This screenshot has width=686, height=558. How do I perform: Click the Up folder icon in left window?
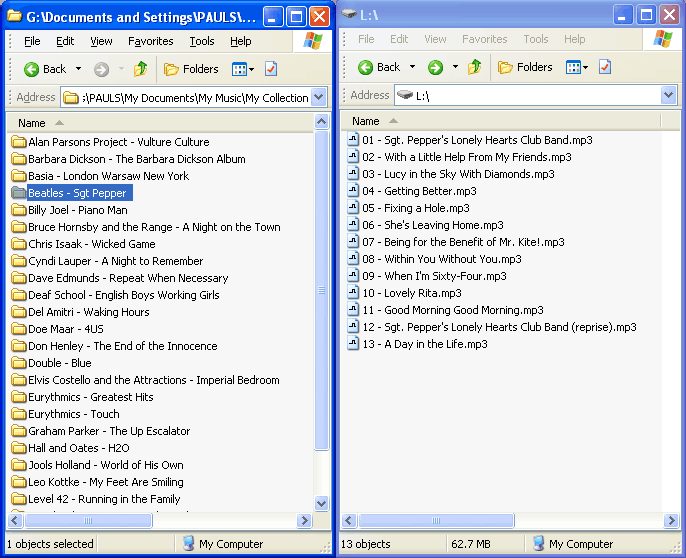tap(140, 69)
